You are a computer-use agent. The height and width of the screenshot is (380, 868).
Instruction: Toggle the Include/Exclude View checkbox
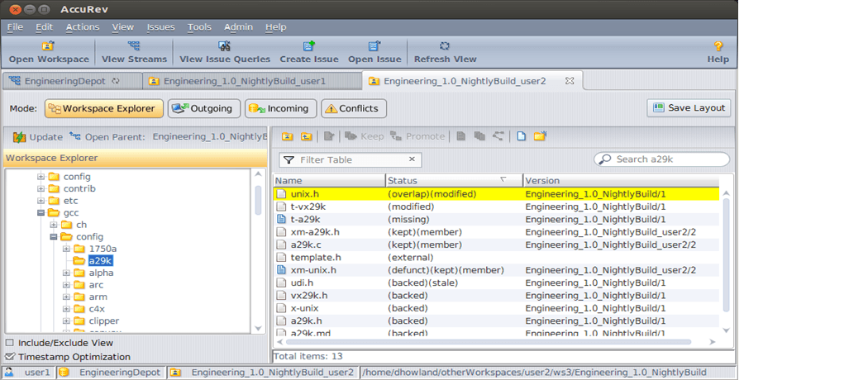(9, 343)
